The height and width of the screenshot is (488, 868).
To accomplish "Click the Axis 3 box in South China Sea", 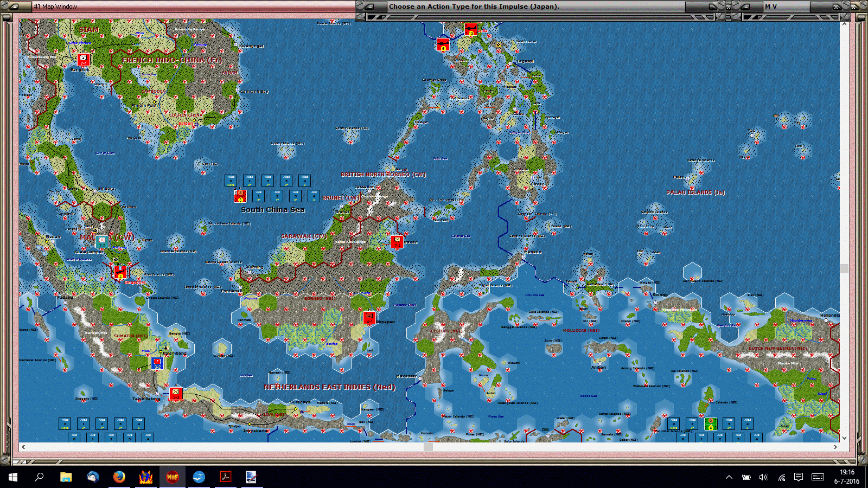I will click(x=296, y=196).
